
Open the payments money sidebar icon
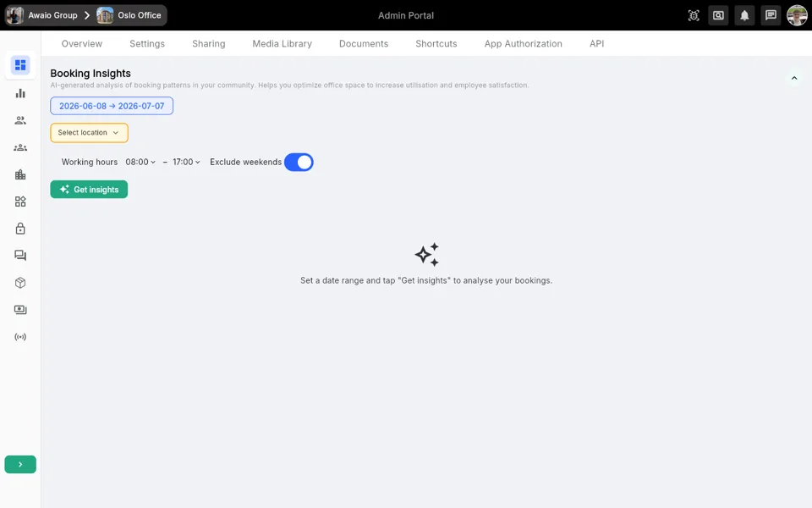tap(20, 310)
